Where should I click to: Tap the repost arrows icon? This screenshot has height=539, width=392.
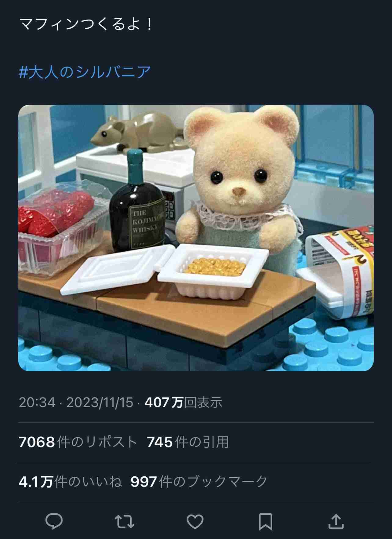click(125, 521)
